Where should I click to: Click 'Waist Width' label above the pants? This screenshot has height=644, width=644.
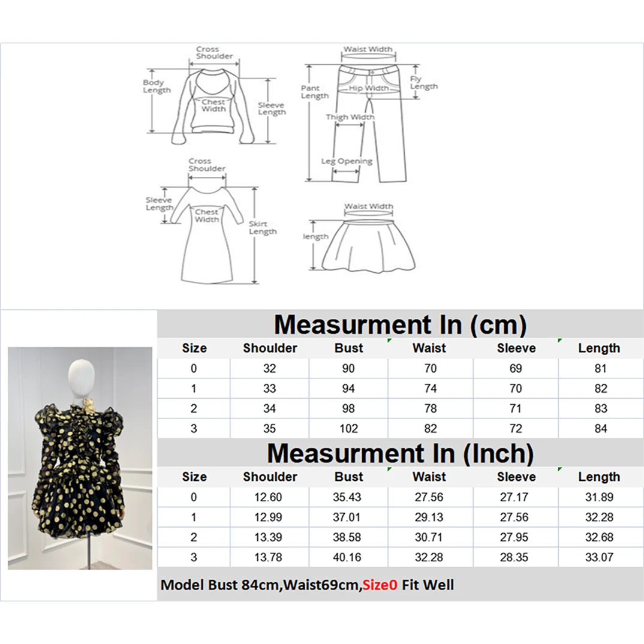click(x=368, y=49)
